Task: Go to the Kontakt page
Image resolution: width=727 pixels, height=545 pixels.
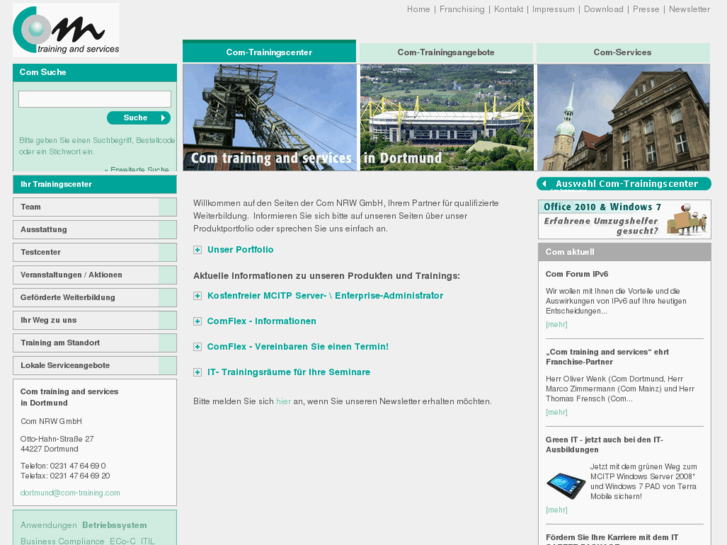Action: tap(509, 9)
